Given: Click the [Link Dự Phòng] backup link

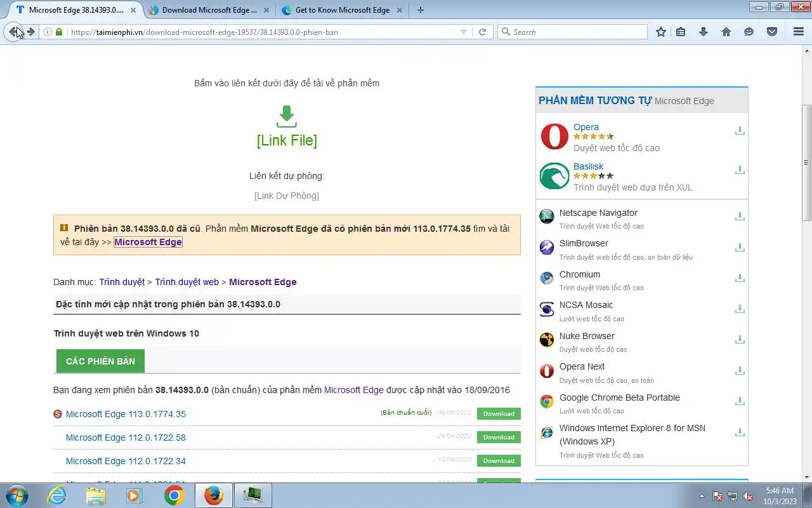Looking at the screenshot, I should pos(287,196).
